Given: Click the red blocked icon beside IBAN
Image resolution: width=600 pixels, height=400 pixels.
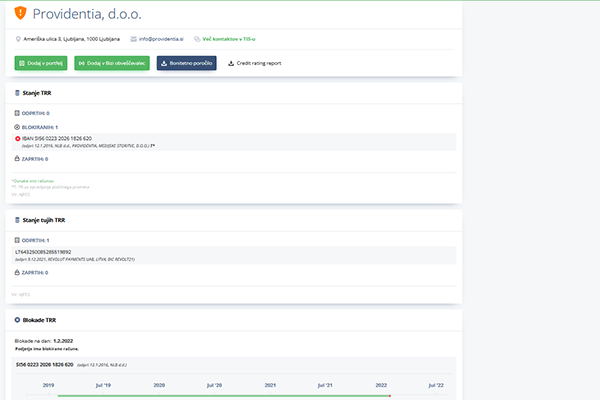Looking at the screenshot, I should click(x=17, y=139).
